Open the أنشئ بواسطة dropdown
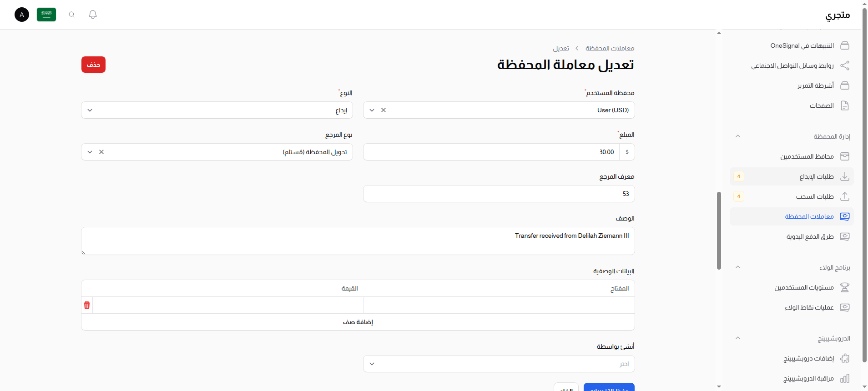This screenshot has height=391, width=868. click(499, 364)
